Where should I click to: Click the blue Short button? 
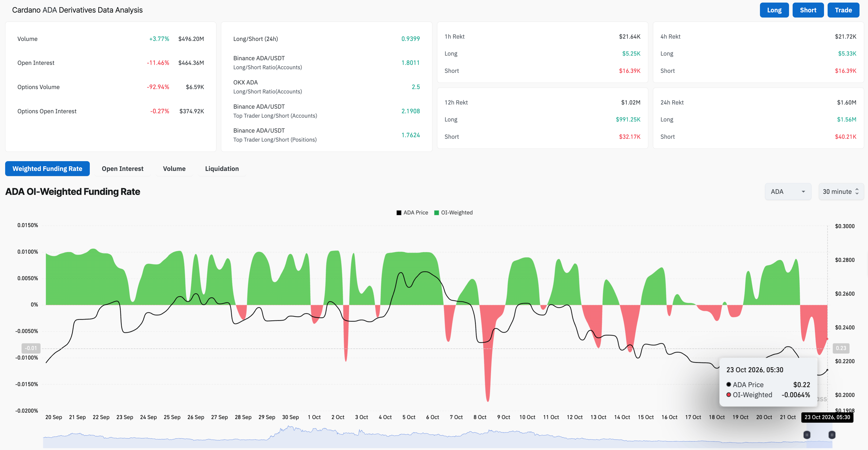click(x=808, y=10)
